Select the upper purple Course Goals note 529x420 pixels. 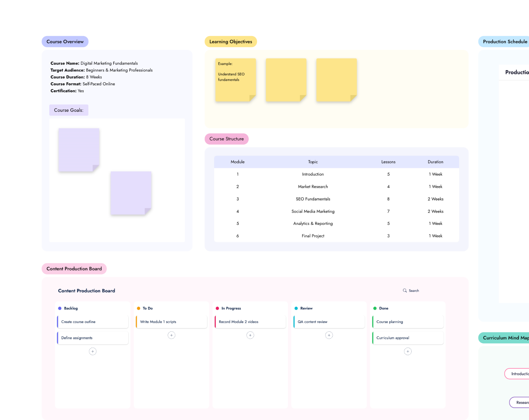click(79, 150)
